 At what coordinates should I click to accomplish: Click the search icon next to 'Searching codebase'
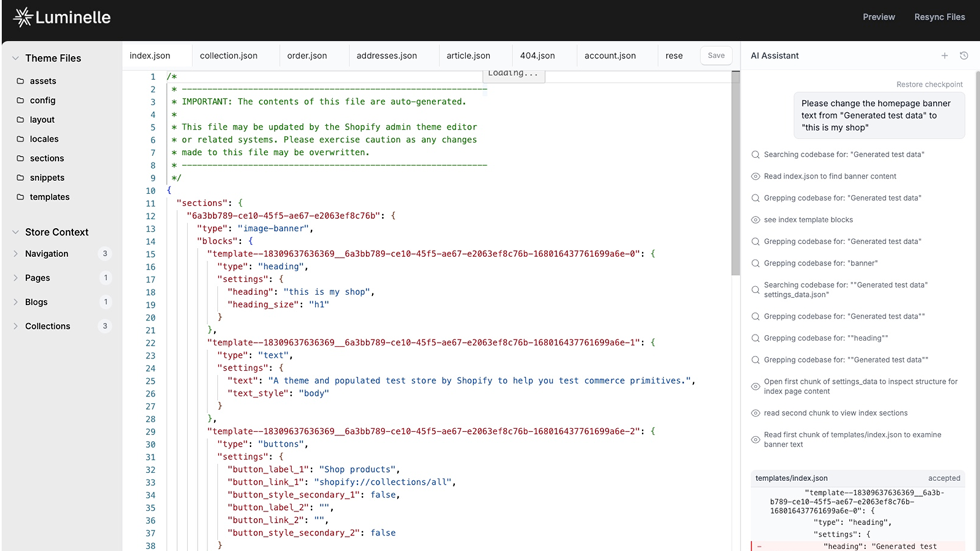tap(755, 154)
